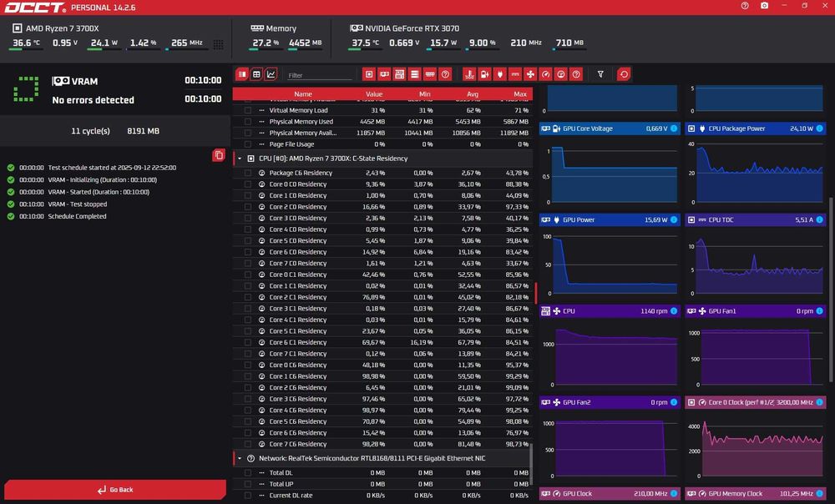Select the GPU Core Voltage graph header
835x504 pixels.
(x=610, y=129)
